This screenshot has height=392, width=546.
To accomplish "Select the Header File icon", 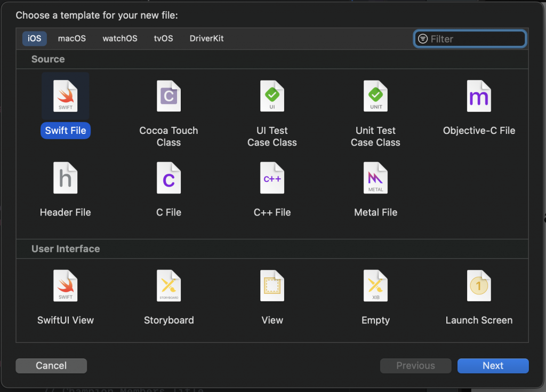I will coord(66,178).
